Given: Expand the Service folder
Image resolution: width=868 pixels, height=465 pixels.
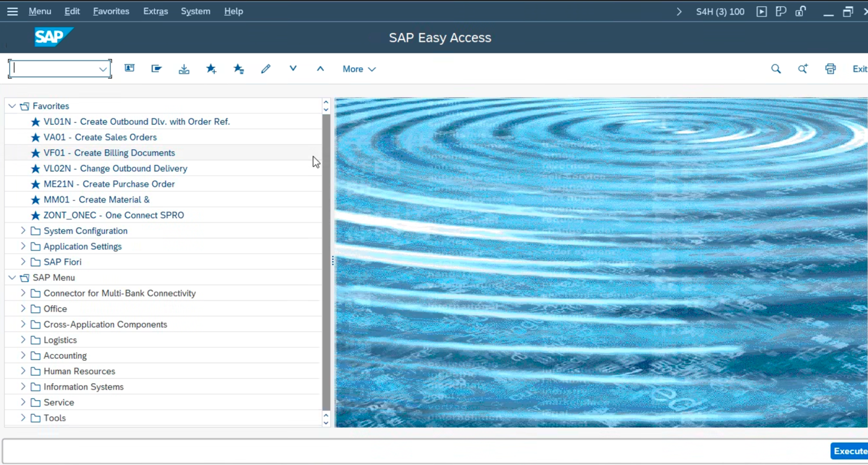Looking at the screenshot, I should click(23, 403).
